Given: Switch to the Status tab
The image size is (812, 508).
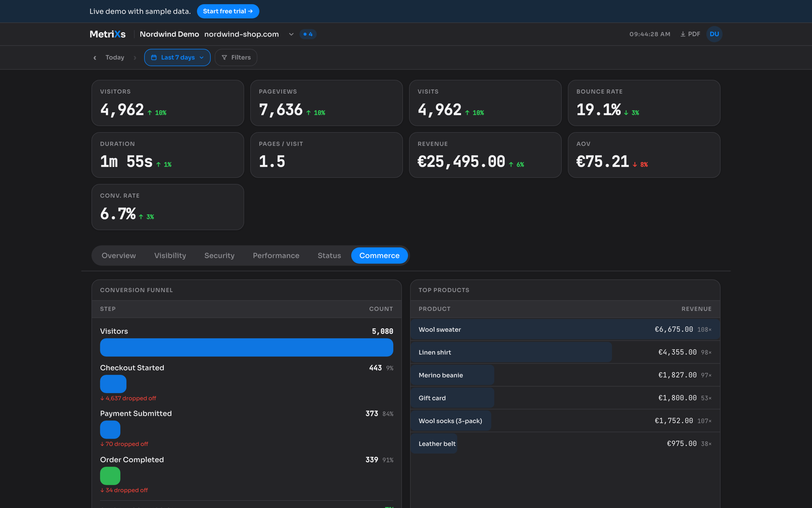Looking at the screenshot, I should click(x=329, y=256).
